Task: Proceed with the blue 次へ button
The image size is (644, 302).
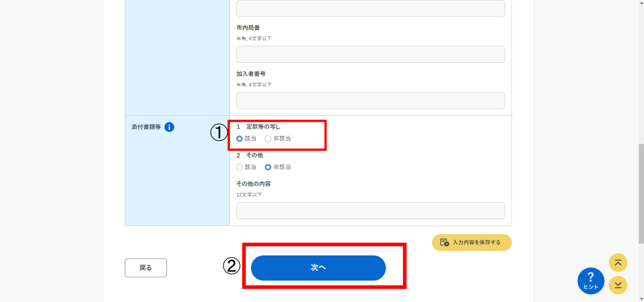Action: [318, 268]
